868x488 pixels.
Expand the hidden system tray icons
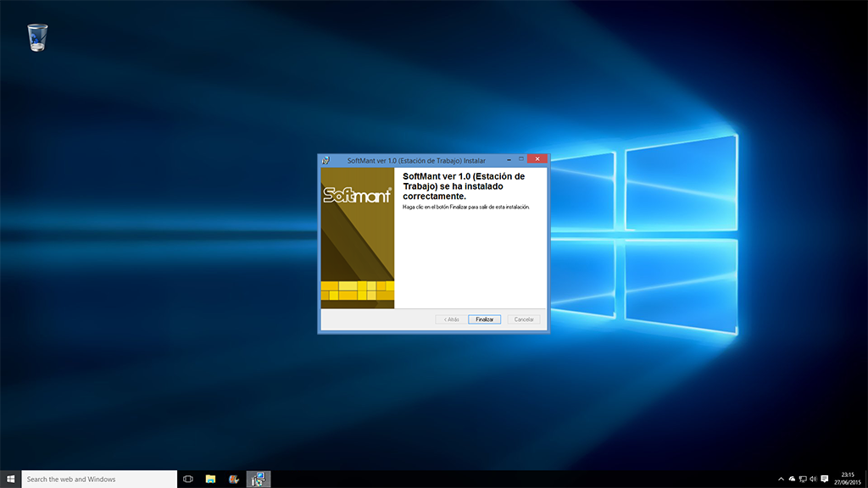[x=781, y=479]
